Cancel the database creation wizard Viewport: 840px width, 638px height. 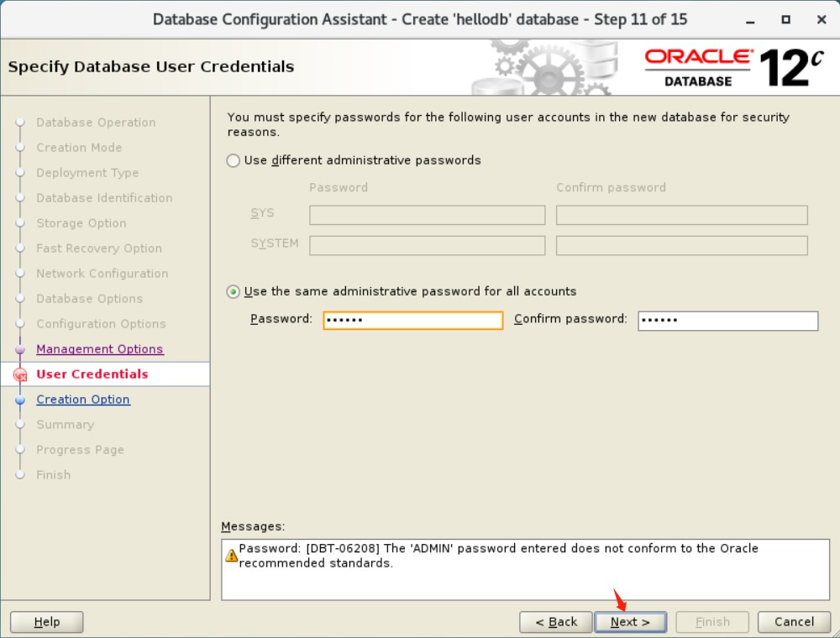pyautogui.click(x=794, y=622)
